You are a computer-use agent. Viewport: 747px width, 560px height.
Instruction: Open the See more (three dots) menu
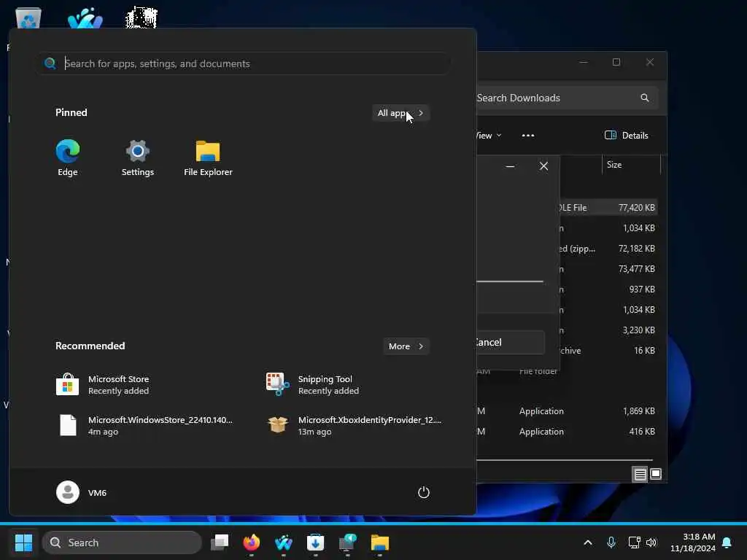[528, 136]
